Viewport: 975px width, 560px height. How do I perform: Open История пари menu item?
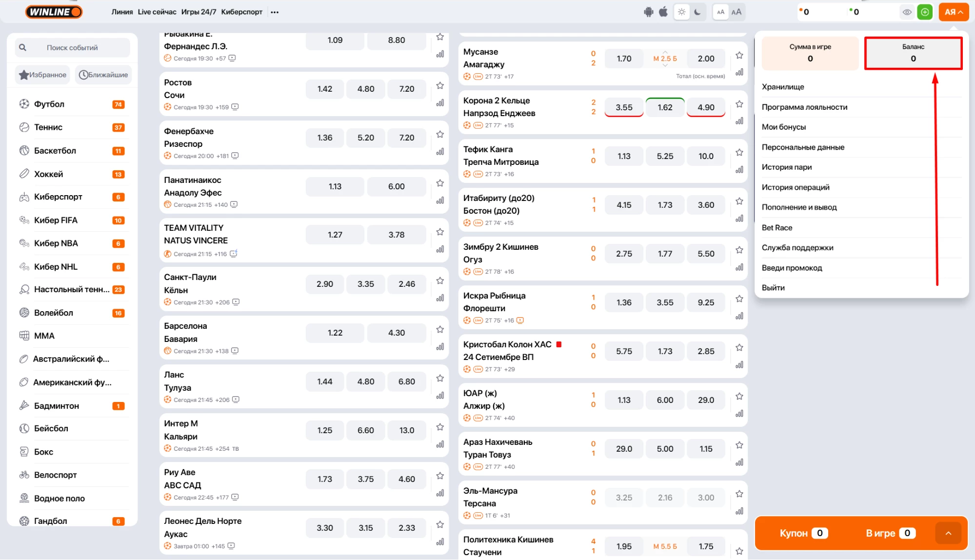[x=787, y=167]
